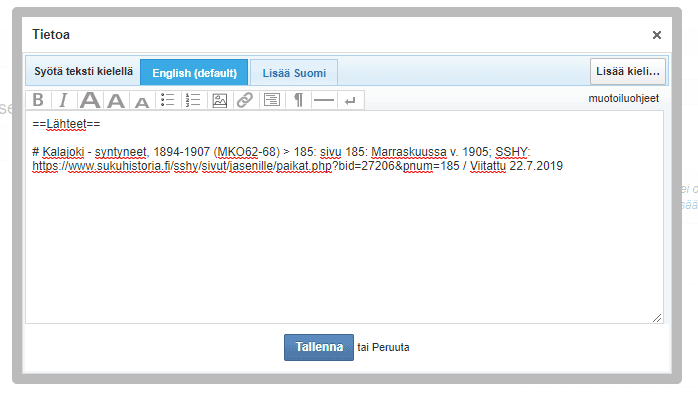Viewport: 698px width, 393px height.
Task: Click the word Kalajoki in the text
Action: tap(63, 152)
